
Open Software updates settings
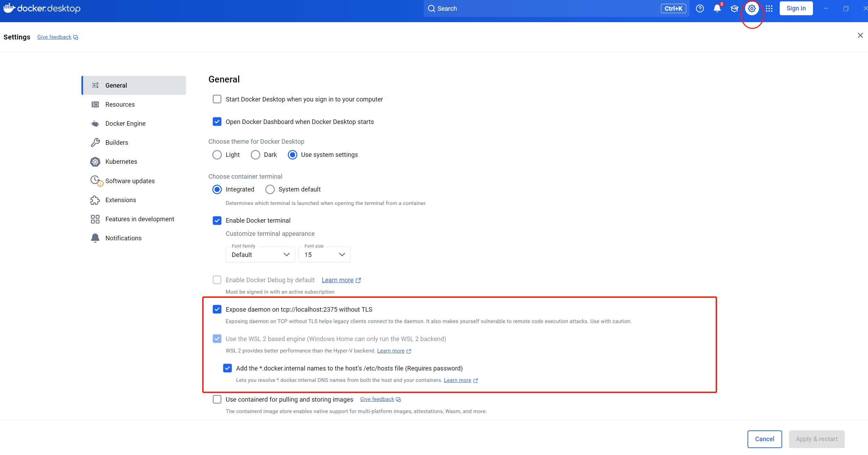(x=134, y=181)
